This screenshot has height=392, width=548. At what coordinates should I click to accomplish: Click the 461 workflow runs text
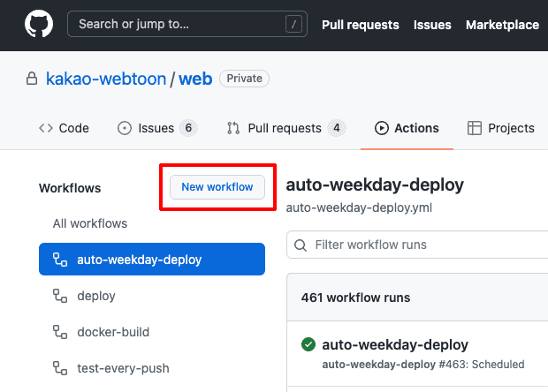[355, 298]
